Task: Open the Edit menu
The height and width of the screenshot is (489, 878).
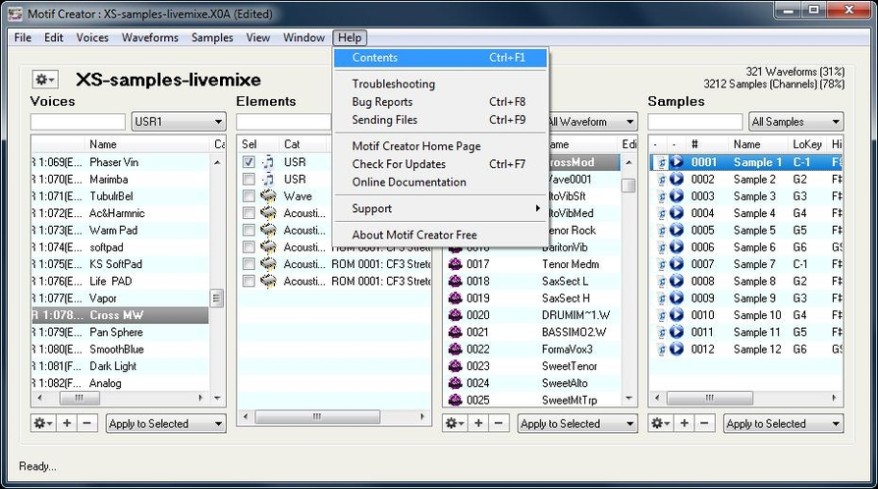Action: 54,38
